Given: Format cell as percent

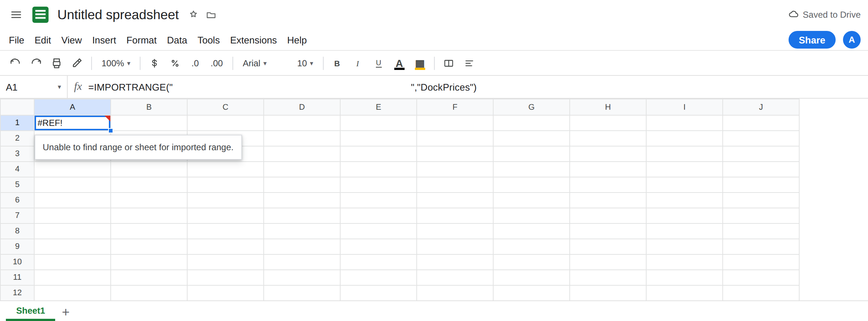Looking at the screenshot, I should point(175,63).
